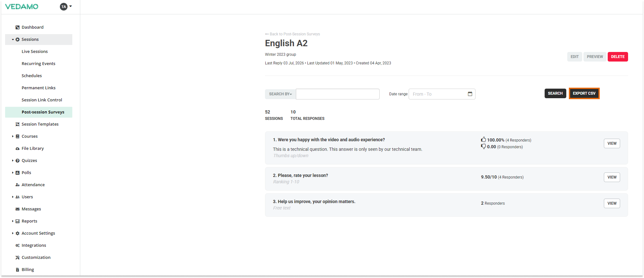The width and height of the screenshot is (644, 278).
Task: Click the Courses book icon
Action: pos(18,136)
